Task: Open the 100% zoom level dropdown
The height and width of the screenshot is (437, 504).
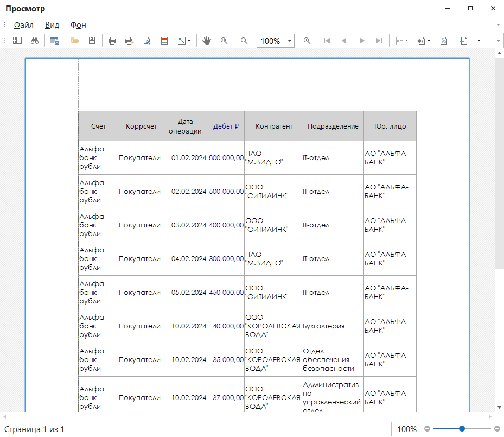Action: (290, 41)
